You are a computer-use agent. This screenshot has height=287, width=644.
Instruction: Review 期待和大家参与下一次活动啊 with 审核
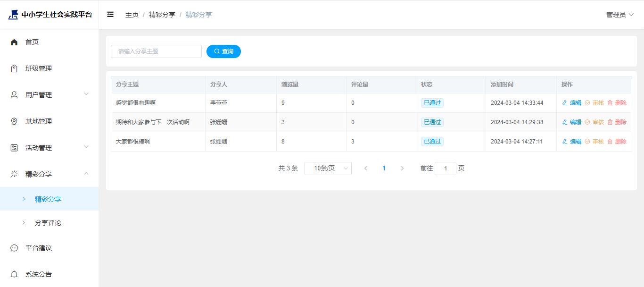(x=594, y=122)
